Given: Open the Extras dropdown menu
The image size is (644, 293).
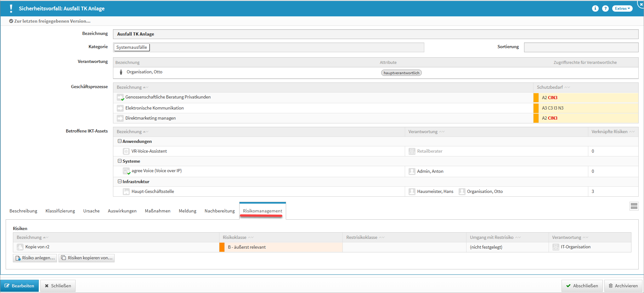Looking at the screenshot, I should 622,8.
